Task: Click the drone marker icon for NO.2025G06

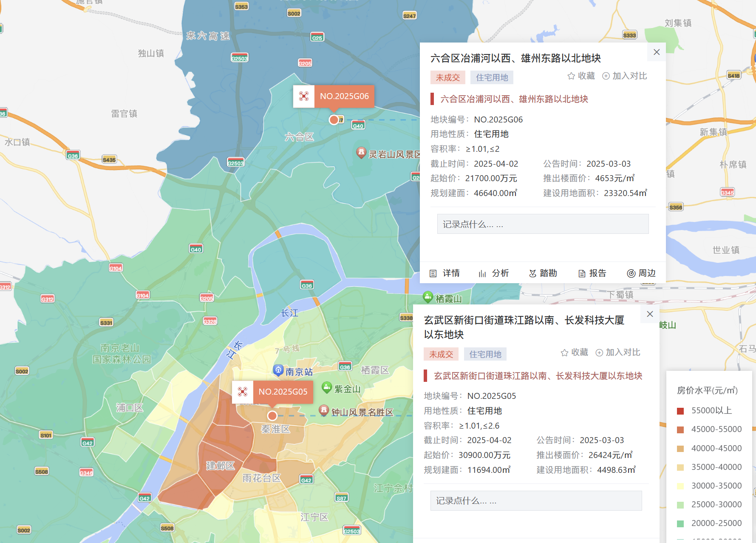Action: [x=304, y=97]
